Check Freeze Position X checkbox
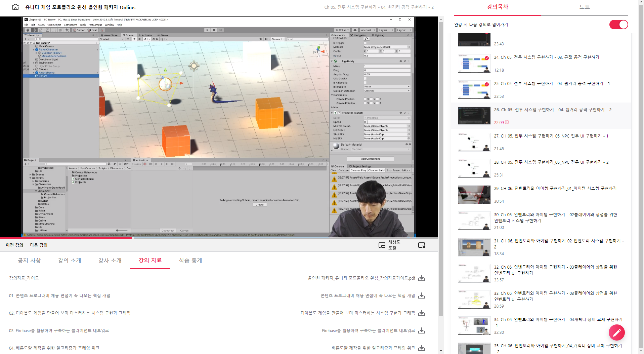Viewport: 644px width, 354px height. [x=365, y=99]
